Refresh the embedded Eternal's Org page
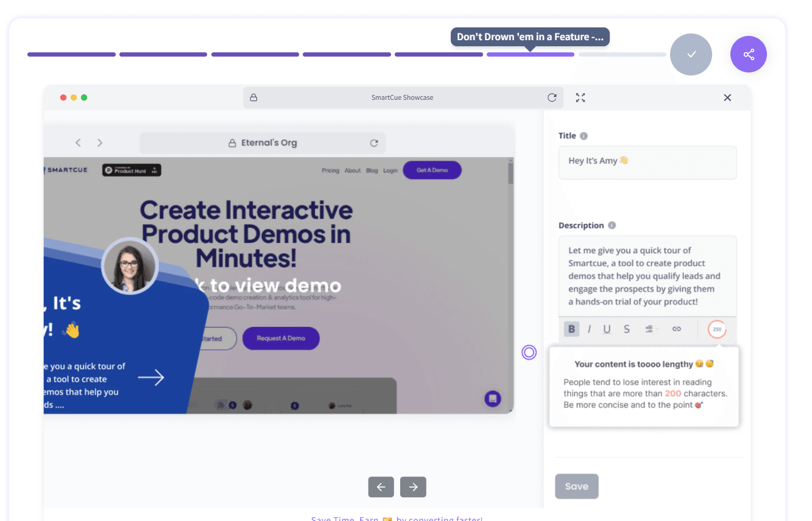The height and width of the screenshot is (521, 812). coord(374,143)
